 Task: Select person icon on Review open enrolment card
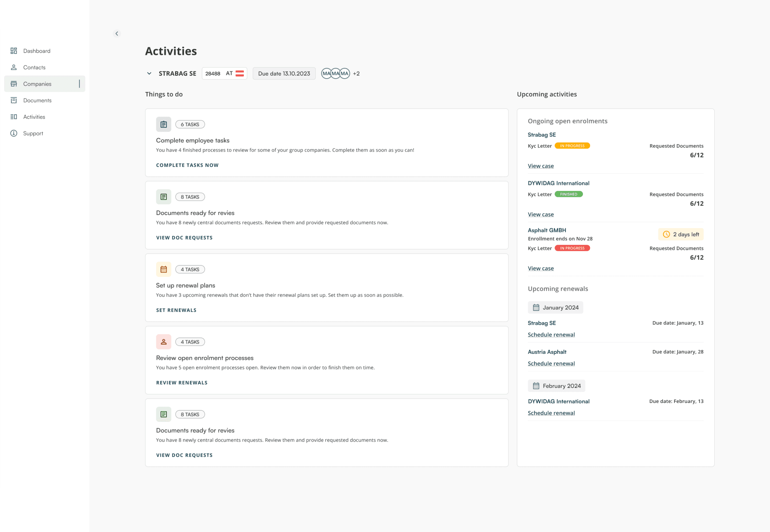[164, 342]
